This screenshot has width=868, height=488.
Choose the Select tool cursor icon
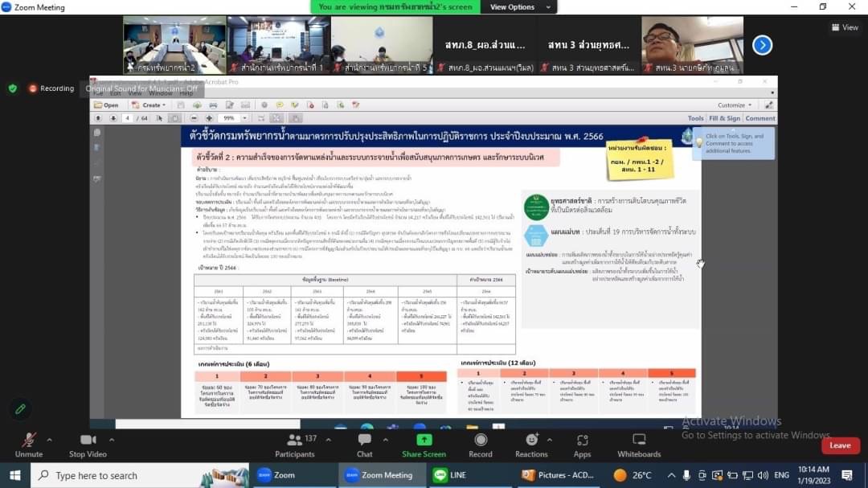point(159,118)
